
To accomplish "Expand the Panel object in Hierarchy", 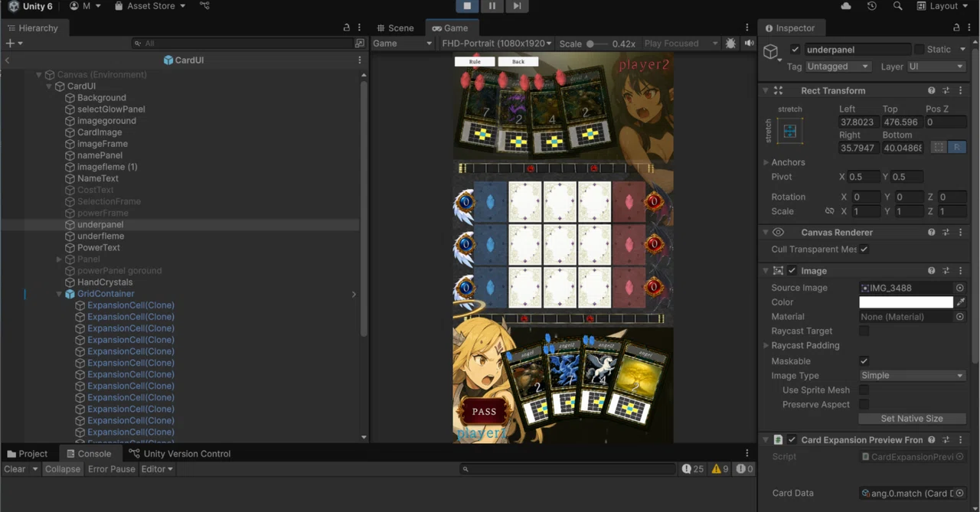I will (x=59, y=259).
